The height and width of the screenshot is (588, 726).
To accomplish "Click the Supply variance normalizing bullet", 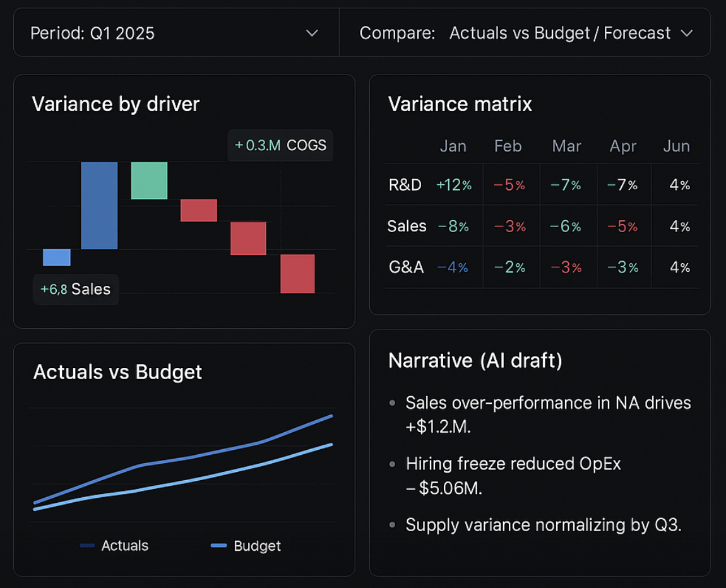I will click(543, 525).
